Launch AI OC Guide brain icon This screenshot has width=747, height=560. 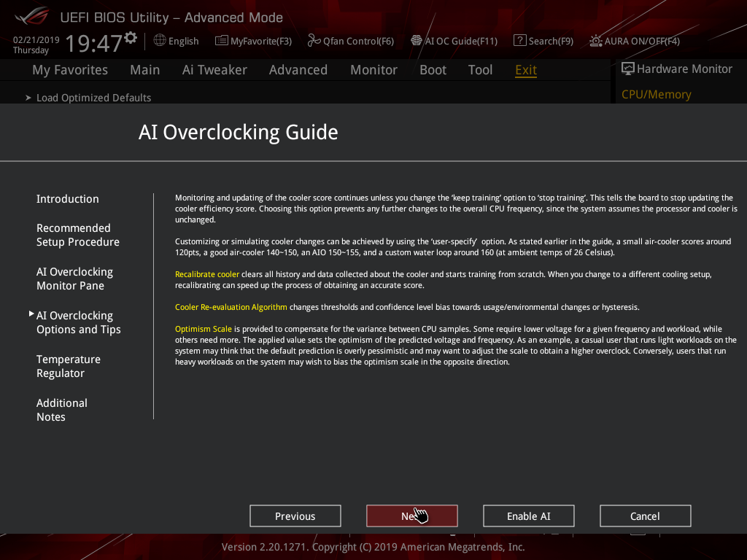point(417,41)
